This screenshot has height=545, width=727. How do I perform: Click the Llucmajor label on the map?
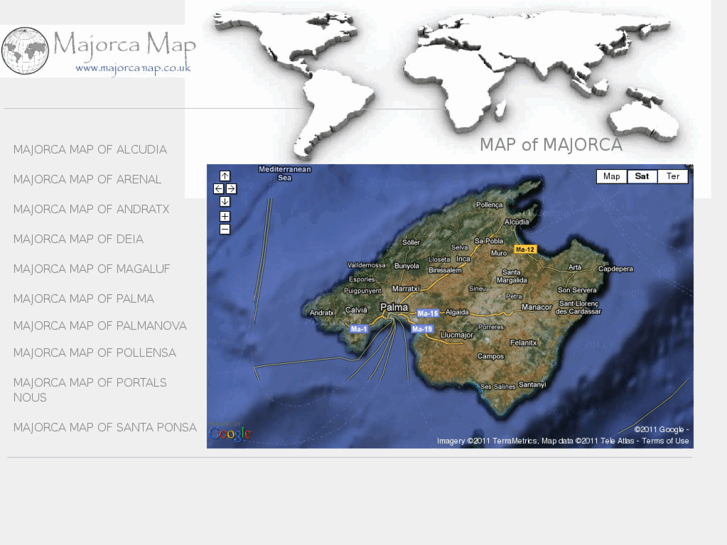pos(457,335)
